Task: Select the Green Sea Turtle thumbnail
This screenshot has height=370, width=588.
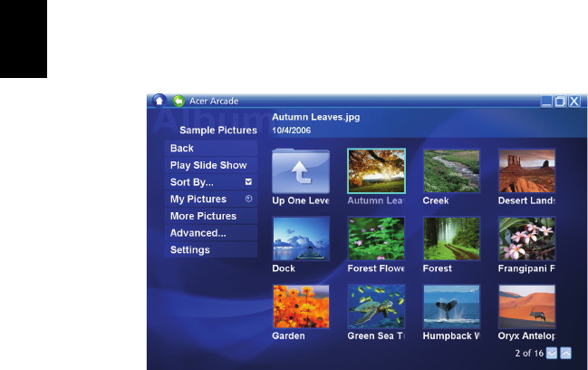Action: [x=377, y=307]
